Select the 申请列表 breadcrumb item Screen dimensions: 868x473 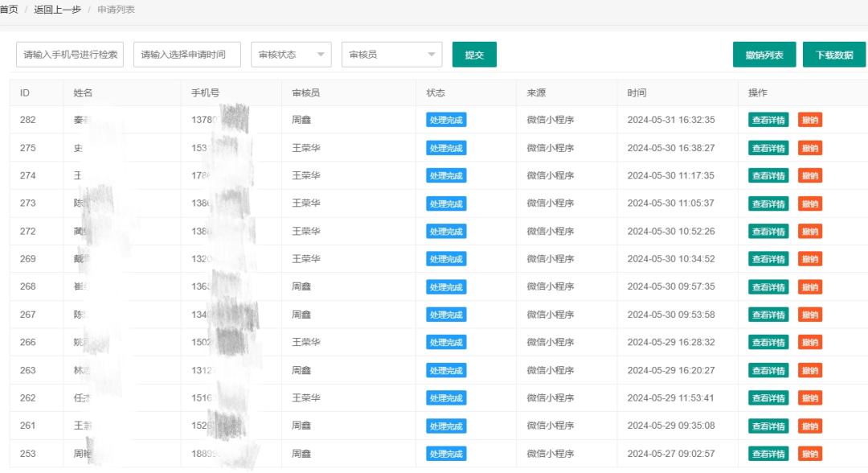click(x=117, y=10)
